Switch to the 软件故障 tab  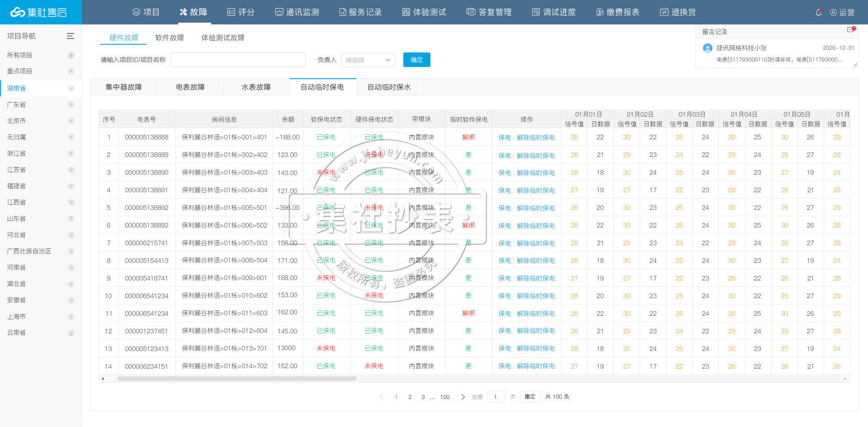click(170, 38)
